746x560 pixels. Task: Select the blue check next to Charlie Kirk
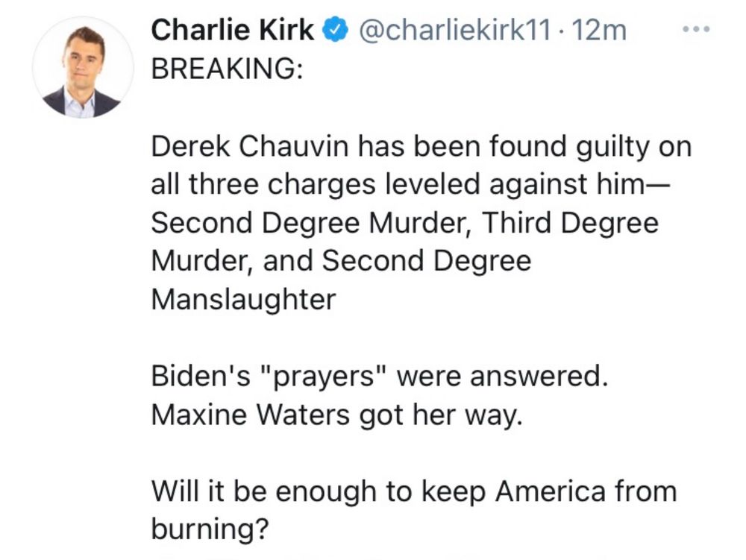click(334, 30)
